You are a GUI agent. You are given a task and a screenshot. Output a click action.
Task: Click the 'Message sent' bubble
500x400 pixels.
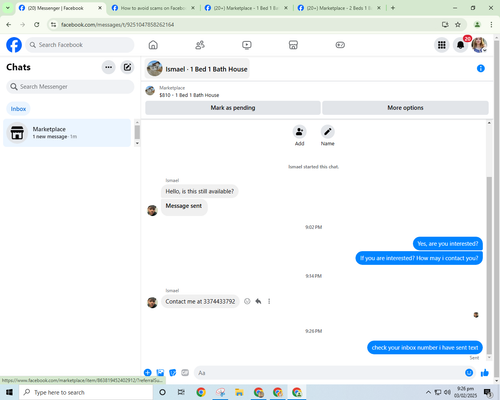pyautogui.click(x=184, y=206)
